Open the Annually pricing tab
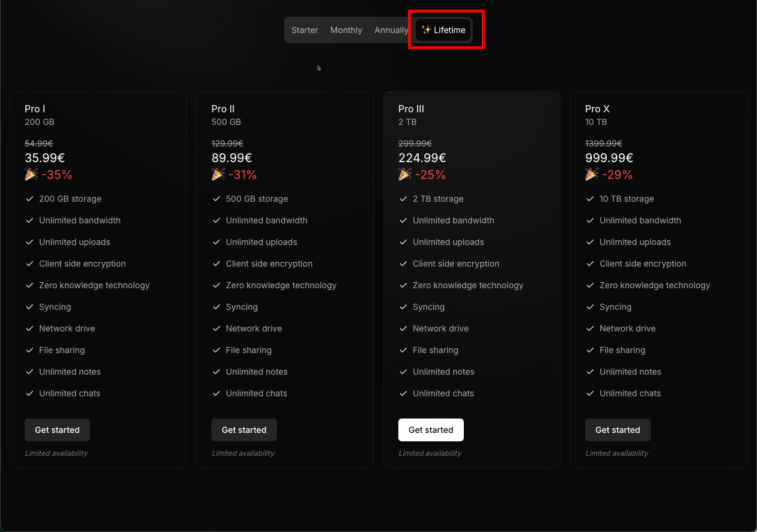 click(x=391, y=30)
